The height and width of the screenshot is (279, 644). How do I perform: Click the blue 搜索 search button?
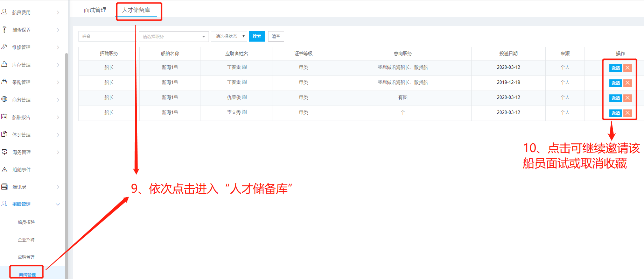(x=257, y=36)
